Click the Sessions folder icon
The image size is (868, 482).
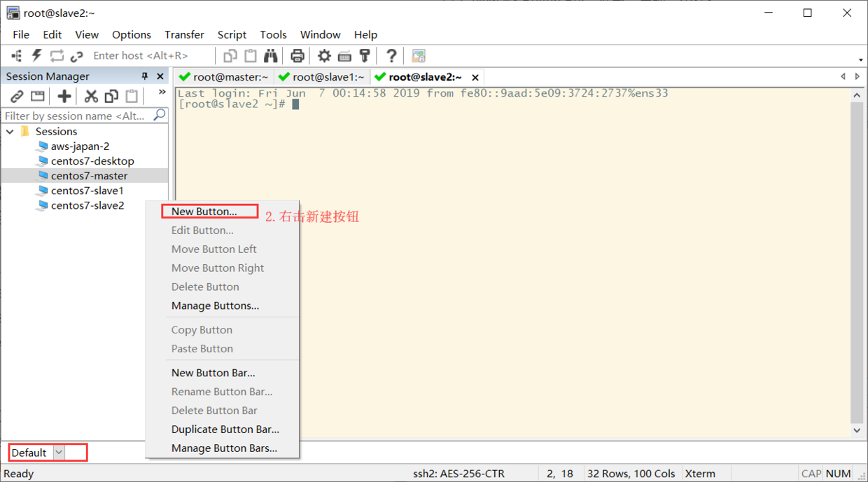coord(25,131)
